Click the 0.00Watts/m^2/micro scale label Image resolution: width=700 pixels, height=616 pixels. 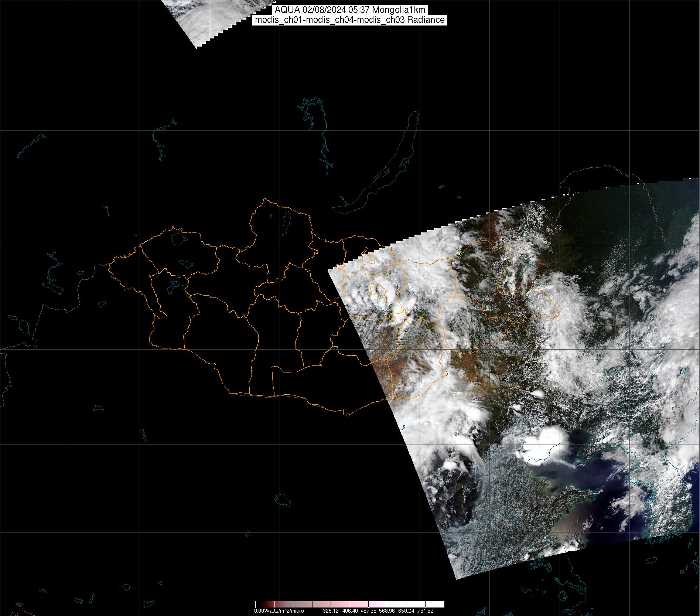[x=279, y=611]
